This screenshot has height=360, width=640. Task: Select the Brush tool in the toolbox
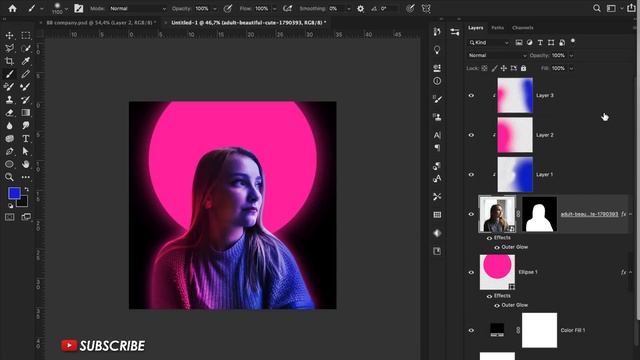click(9, 74)
